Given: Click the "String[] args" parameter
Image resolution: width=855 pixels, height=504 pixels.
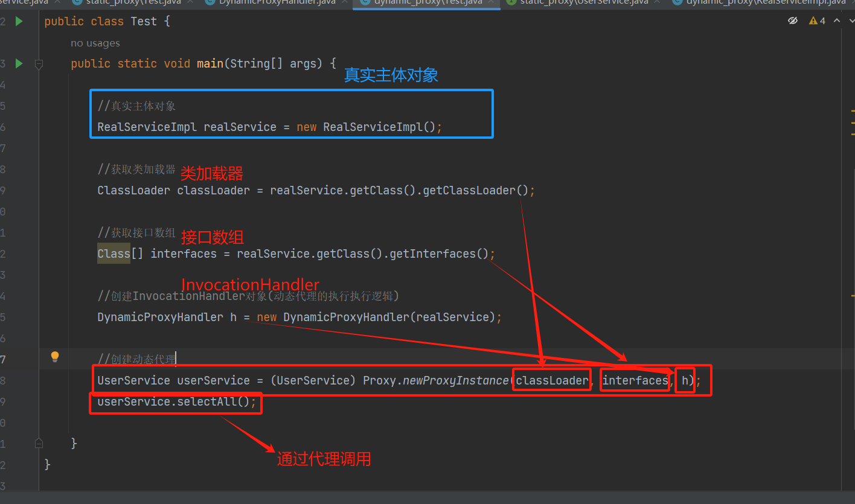Looking at the screenshot, I should click(274, 63).
